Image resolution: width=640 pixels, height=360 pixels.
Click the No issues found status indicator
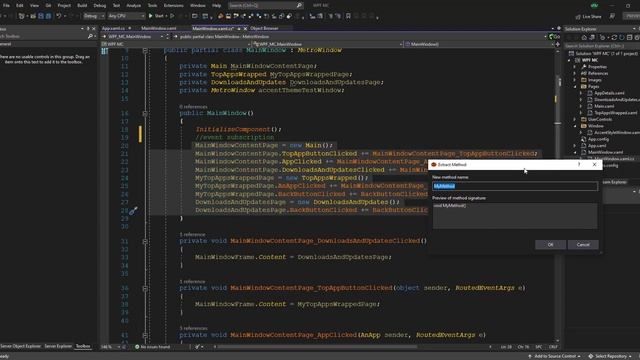pyautogui.click(x=153, y=347)
